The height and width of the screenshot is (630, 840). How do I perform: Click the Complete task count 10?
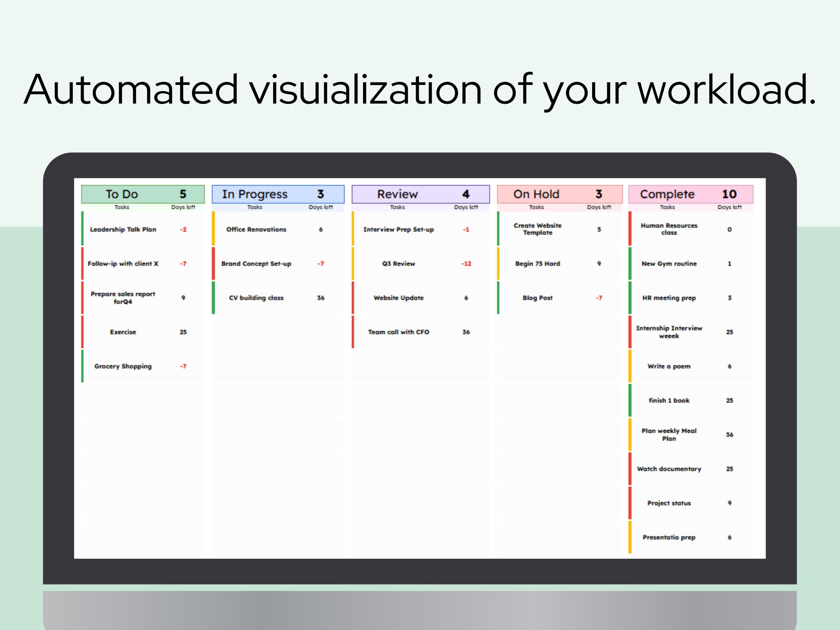(x=730, y=194)
